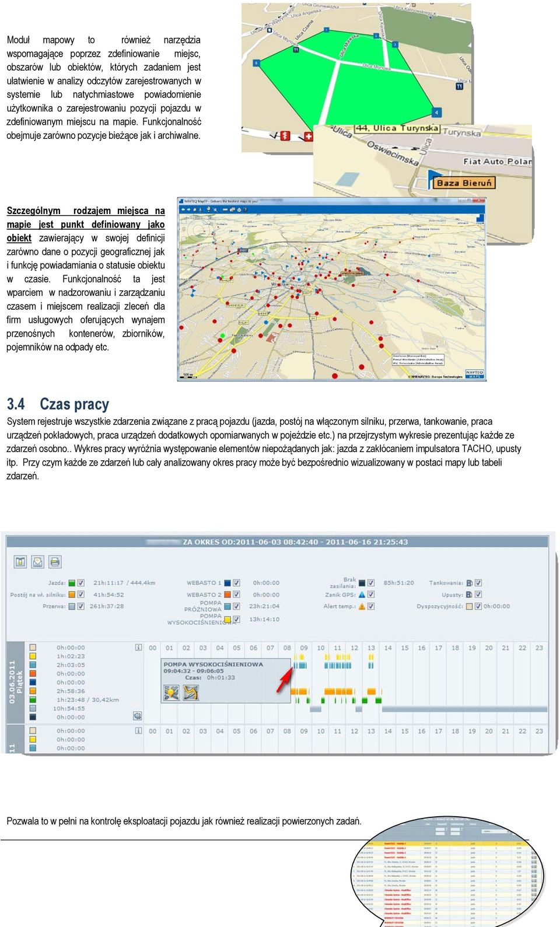The image size is (560, 927).
Task: Click the refresh icon below 03.06.2011 legend
Action: pyautogui.click(x=137, y=715)
